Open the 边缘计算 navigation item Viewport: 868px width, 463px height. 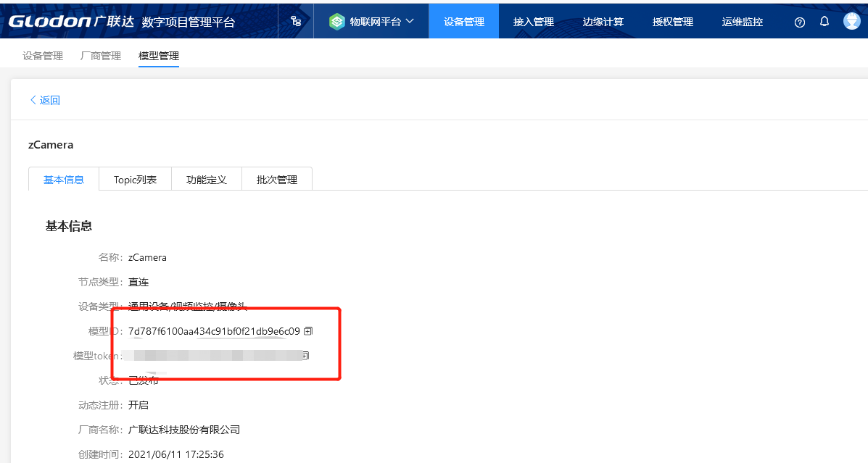click(603, 22)
